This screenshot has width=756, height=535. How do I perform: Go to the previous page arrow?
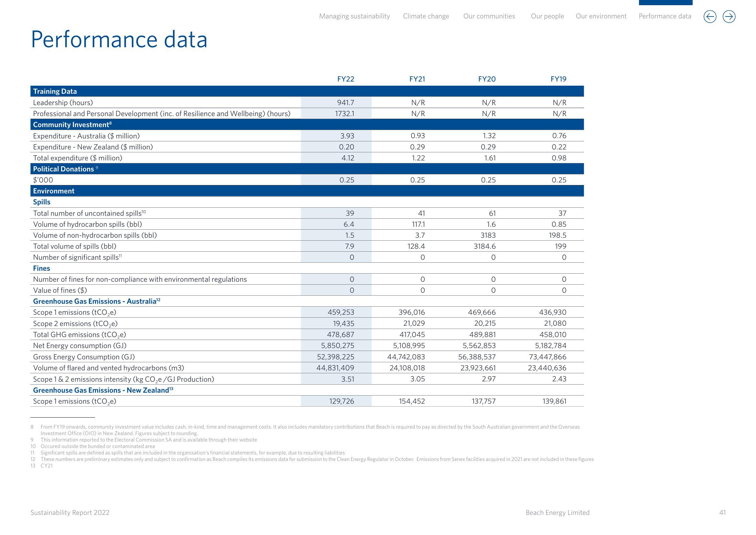click(710, 16)
